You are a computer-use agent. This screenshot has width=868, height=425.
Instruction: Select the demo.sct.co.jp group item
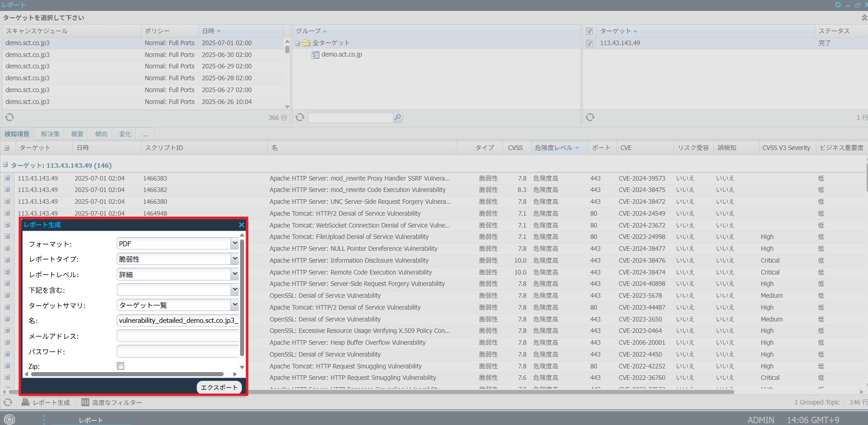342,54
